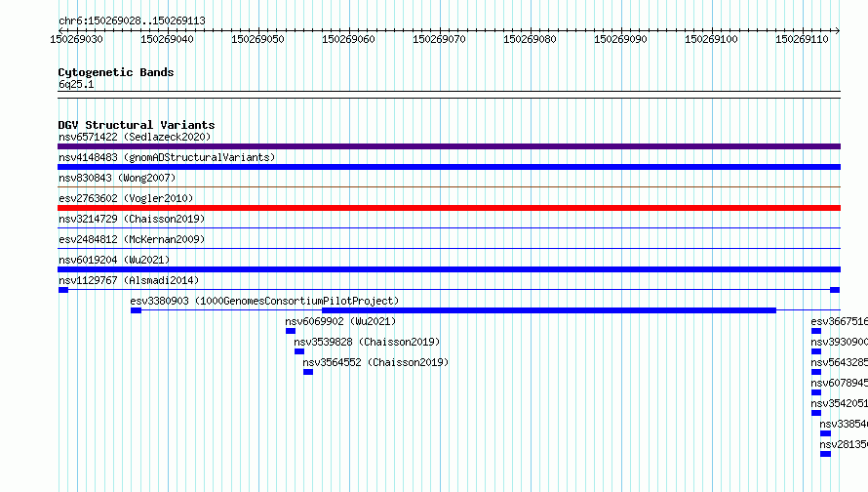
Task: Click the DGV Structural Variants track title
Action: [137, 125]
